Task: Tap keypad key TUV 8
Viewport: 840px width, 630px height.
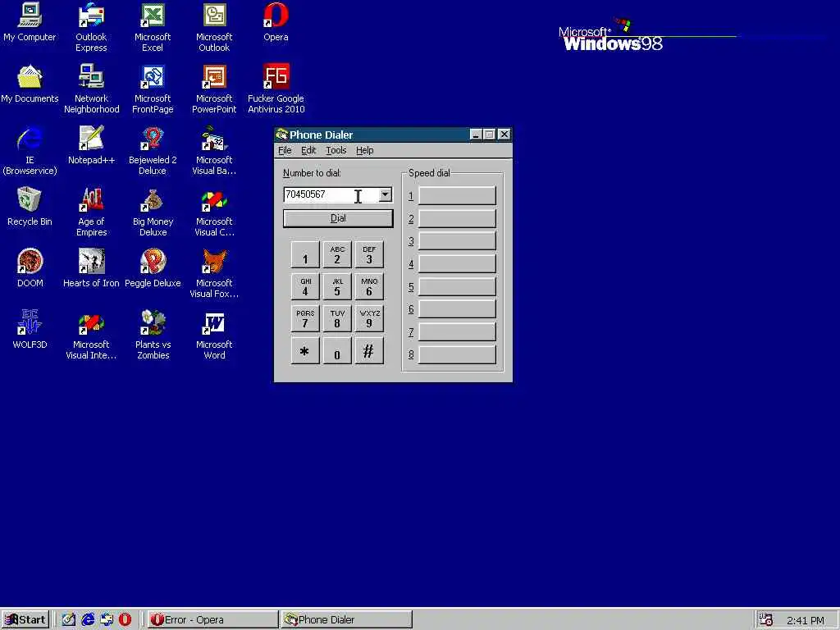Action: (x=337, y=319)
